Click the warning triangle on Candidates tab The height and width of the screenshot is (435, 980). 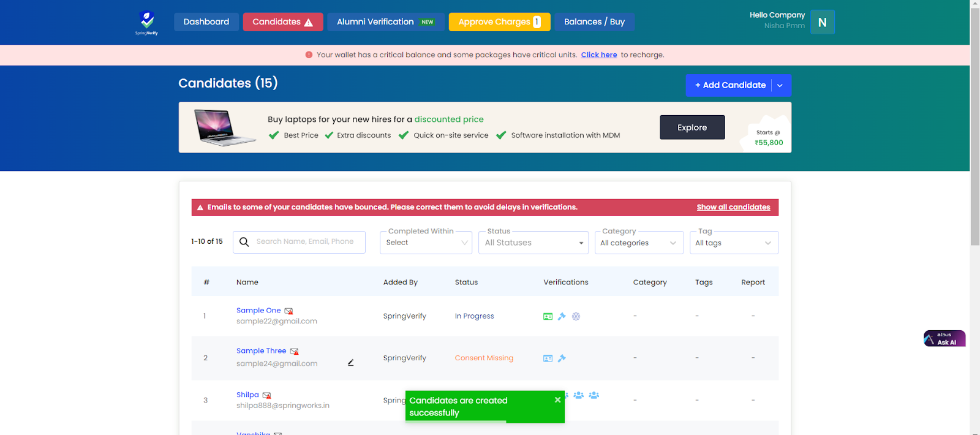click(x=309, y=22)
